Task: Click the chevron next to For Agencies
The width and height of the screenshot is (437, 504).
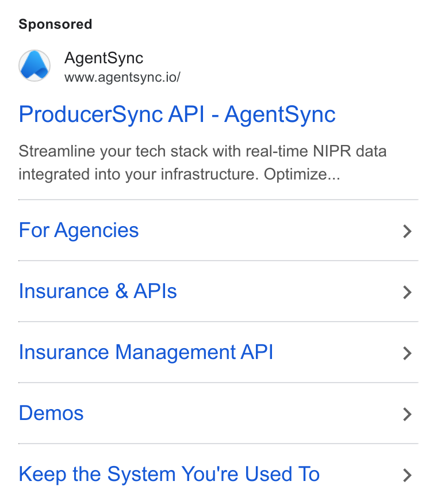Action: 407,231
